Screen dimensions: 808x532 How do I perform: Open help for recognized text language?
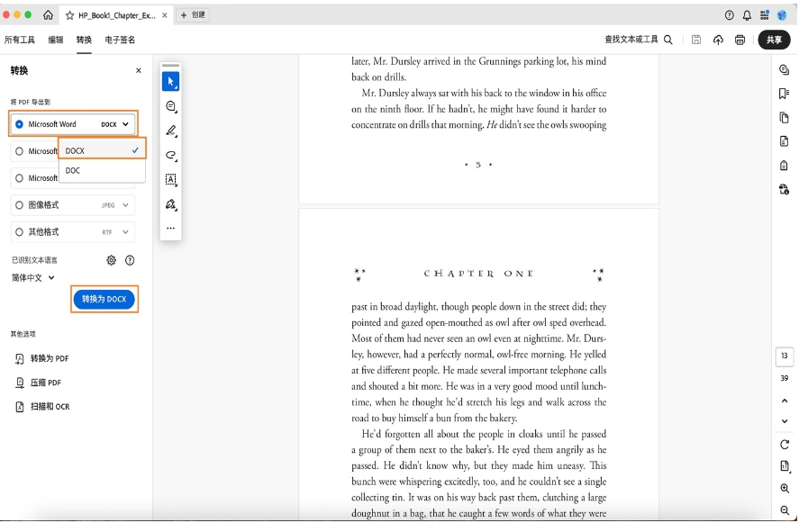(x=130, y=260)
